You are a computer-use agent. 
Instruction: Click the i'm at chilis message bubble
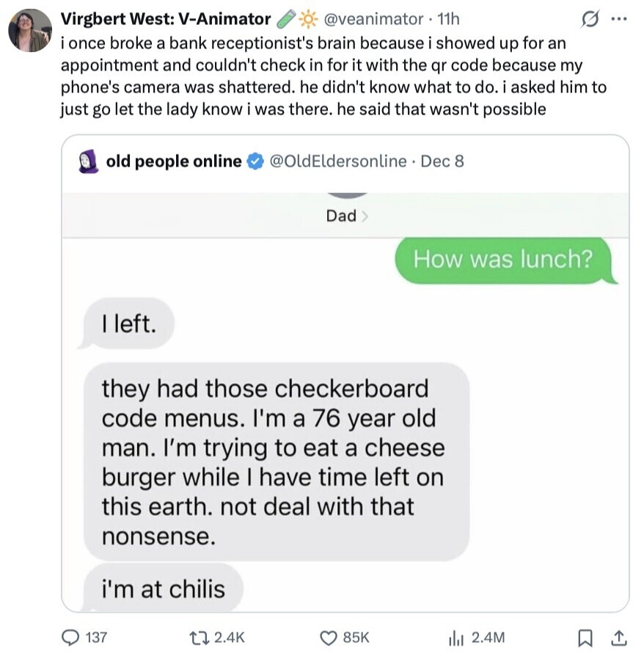pyautogui.click(x=163, y=588)
